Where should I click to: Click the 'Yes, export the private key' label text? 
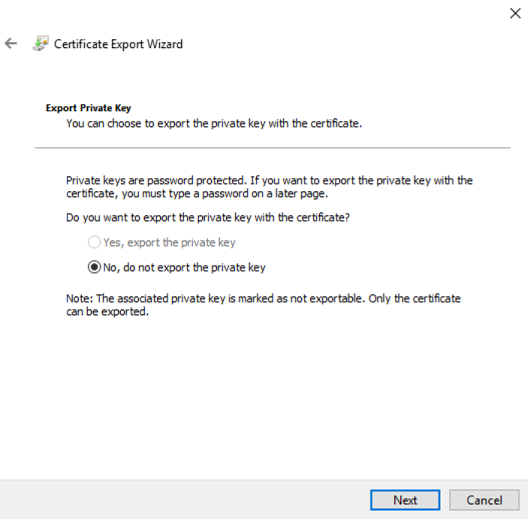click(x=169, y=242)
